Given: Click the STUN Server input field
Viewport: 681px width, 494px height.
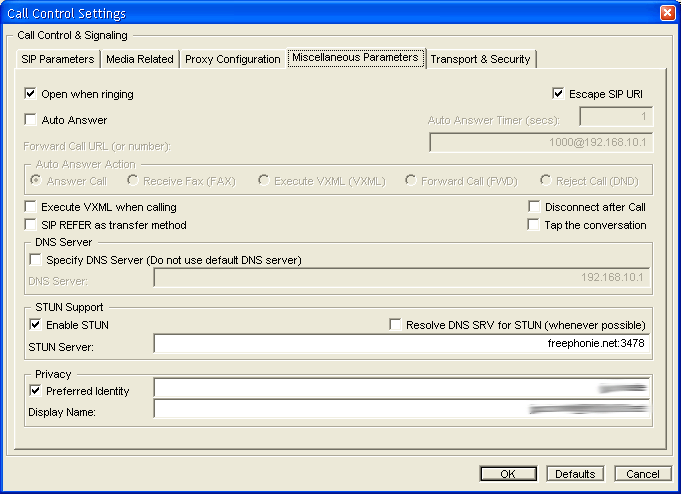Looking at the screenshot, I should (x=400, y=344).
